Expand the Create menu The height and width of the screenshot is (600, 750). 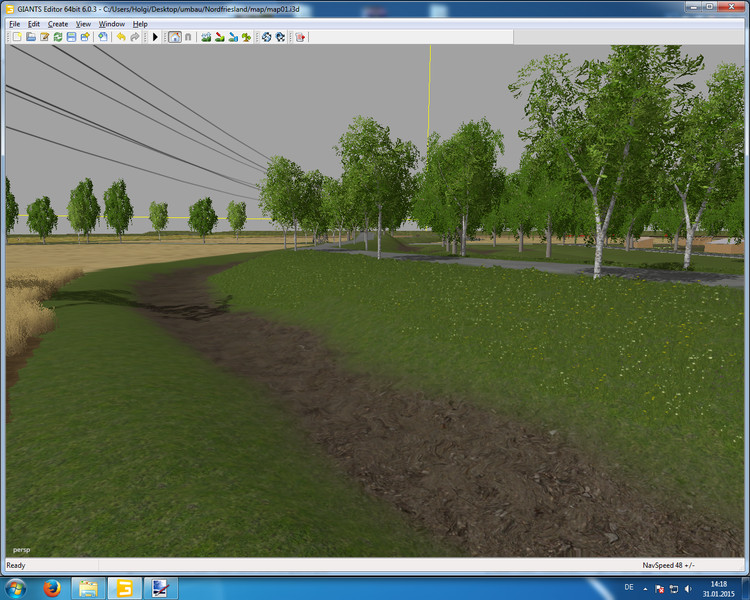[x=58, y=23]
